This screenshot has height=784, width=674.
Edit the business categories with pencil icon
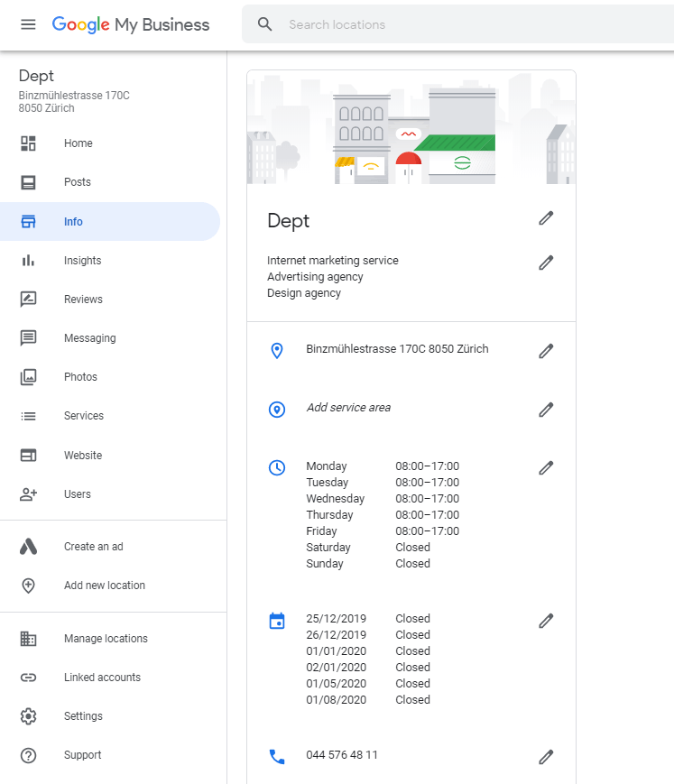click(546, 263)
